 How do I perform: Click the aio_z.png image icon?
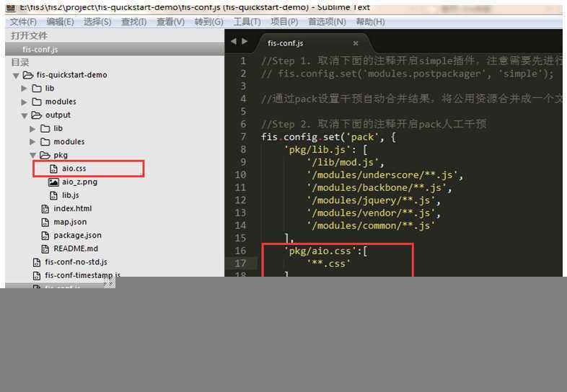pyautogui.click(x=53, y=182)
